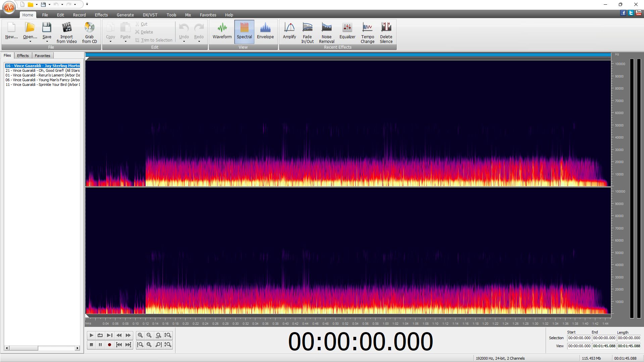
Task: Click the Amplify effect icon
Action: click(289, 31)
